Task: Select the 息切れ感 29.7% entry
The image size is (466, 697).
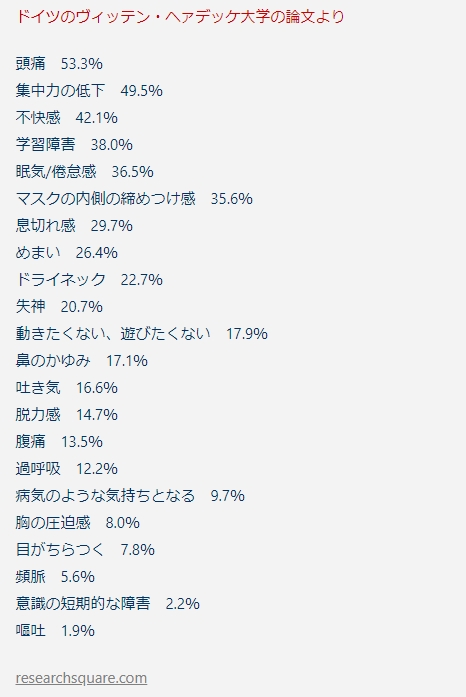Action: (x=74, y=226)
